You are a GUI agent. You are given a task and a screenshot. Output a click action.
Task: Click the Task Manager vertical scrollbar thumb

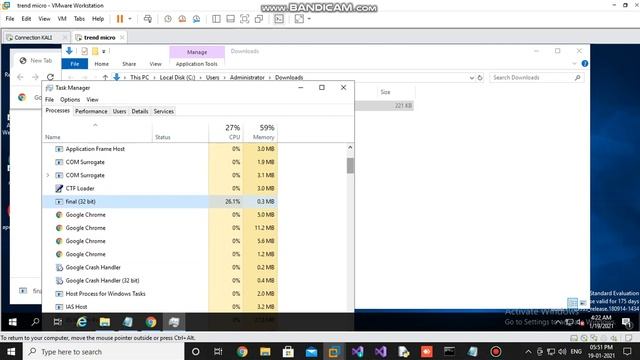(350, 166)
